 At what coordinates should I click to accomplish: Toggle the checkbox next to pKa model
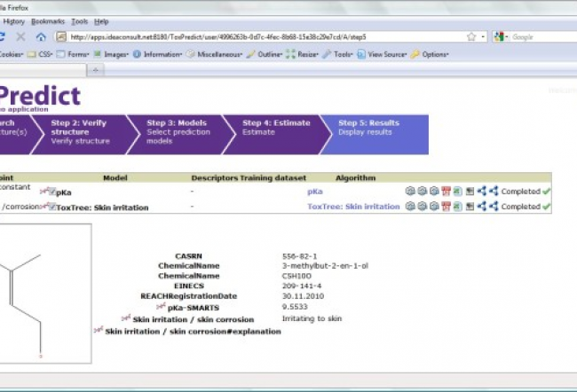tap(52, 192)
